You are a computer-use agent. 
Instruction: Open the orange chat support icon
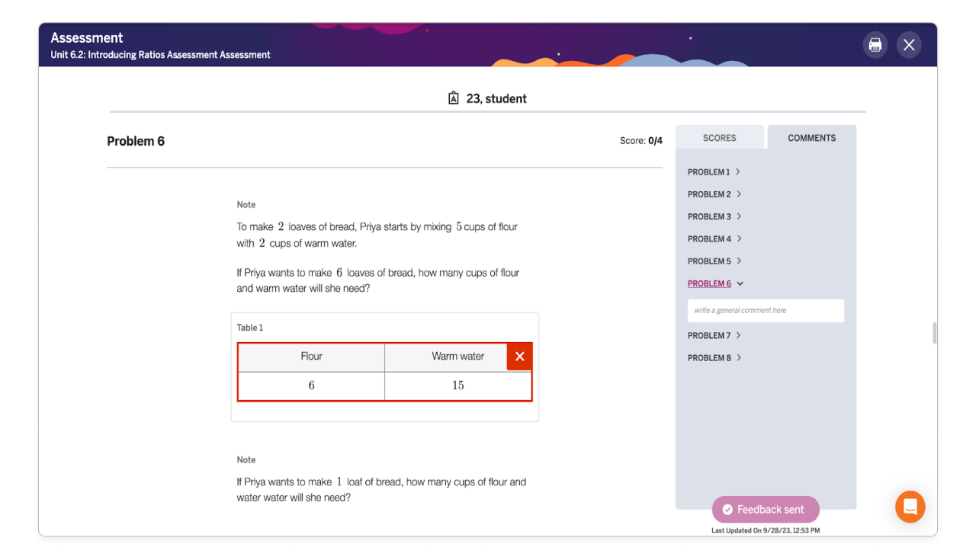(x=910, y=507)
